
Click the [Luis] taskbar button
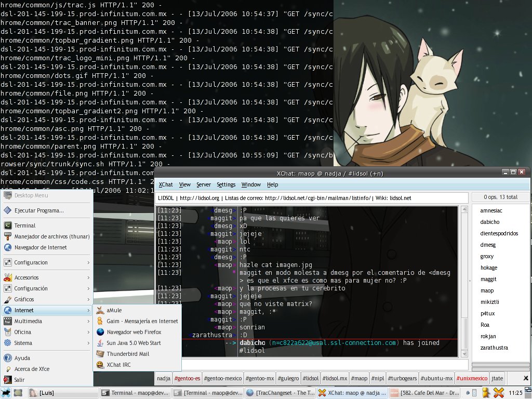click(x=63, y=393)
